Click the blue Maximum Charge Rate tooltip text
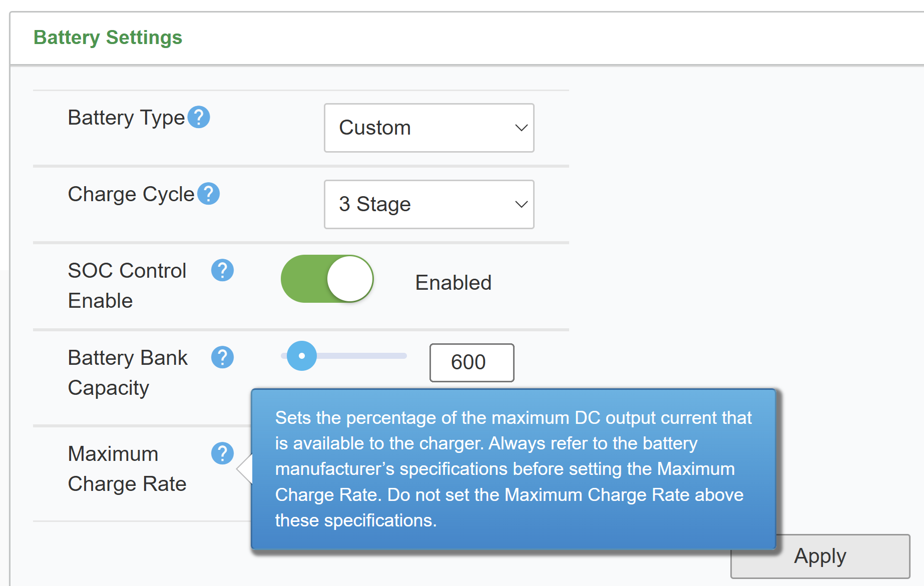Image resolution: width=924 pixels, height=586 pixels. click(x=513, y=469)
